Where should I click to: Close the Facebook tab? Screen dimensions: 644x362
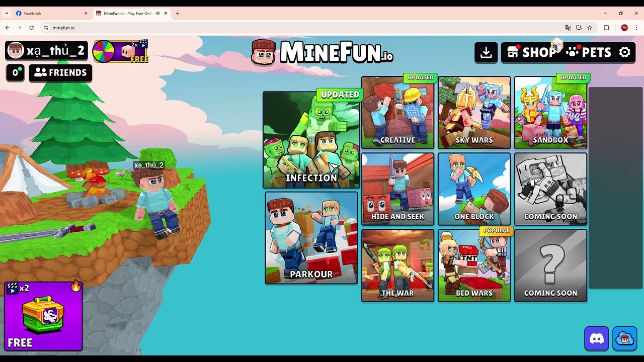86,13
